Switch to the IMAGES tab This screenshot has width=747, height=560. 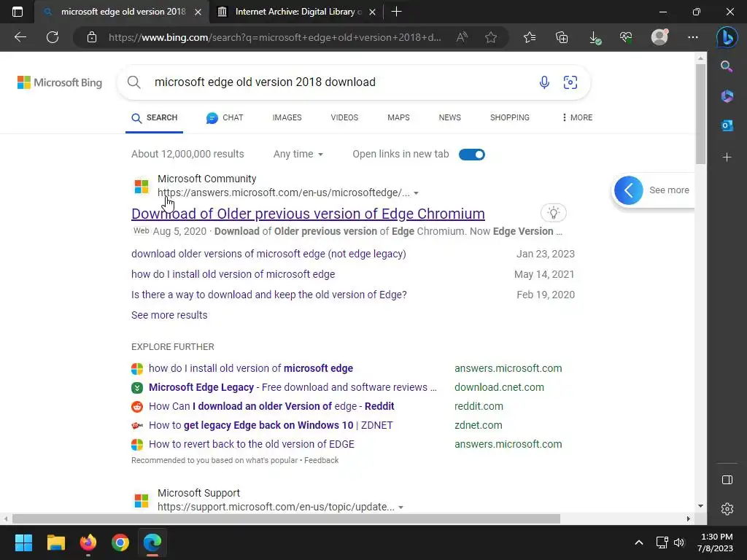pos(287,117)
